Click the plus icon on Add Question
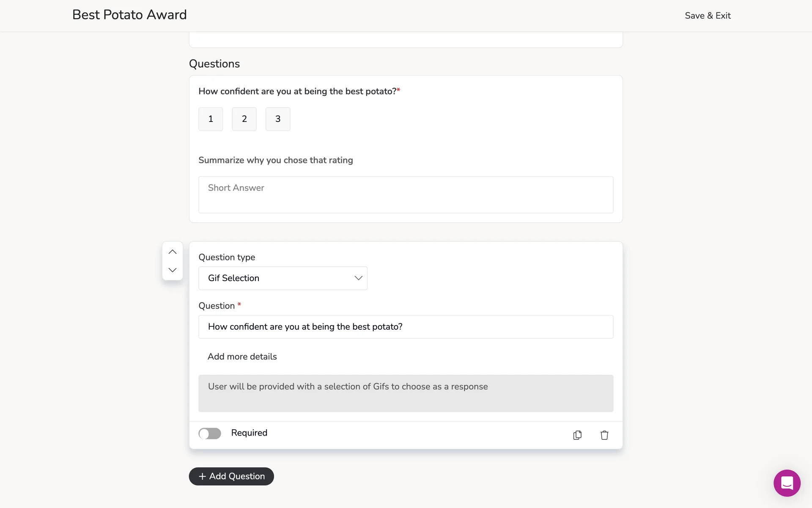This screenshot has height=508, width=812. click(x=202, y=476)
